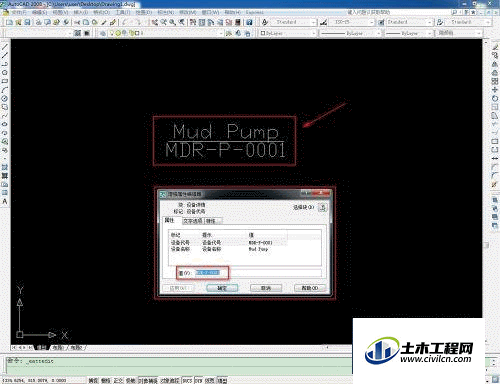Open the table style Standard dropdown
This screenshot has width=500, height=384.
tap(430, 22)
